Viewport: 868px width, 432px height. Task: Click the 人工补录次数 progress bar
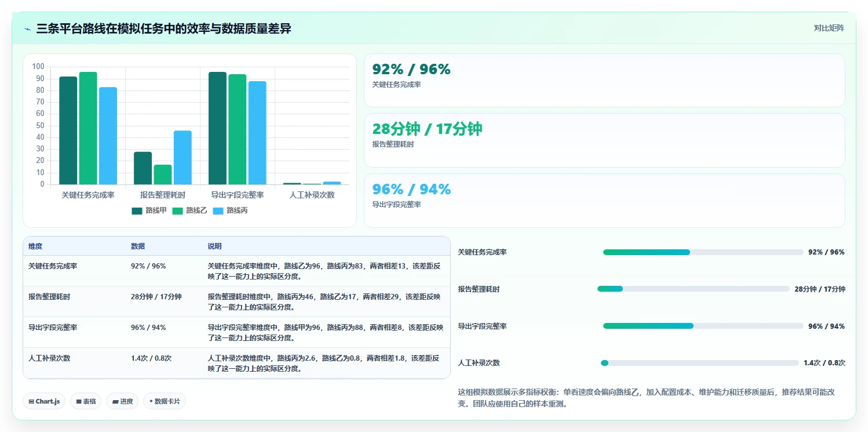(x=700, y=363)
